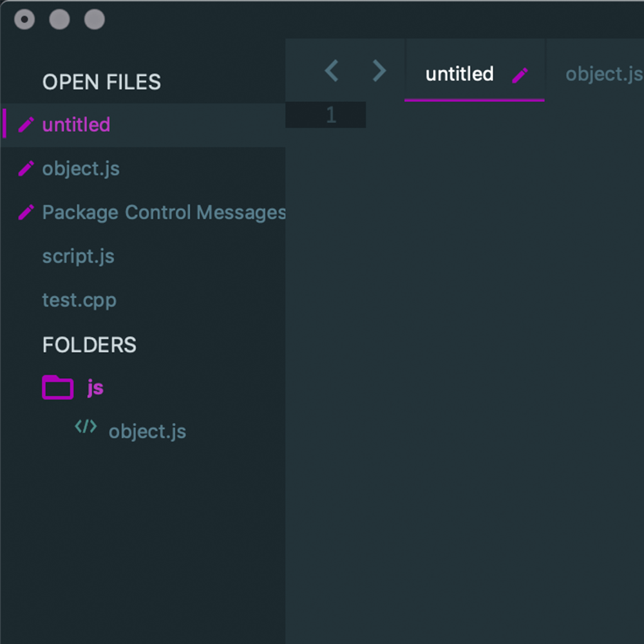The image size is (644, 644).
Task: Click pencil icon beside untitled in sidebar
Action: pos(26,124)
